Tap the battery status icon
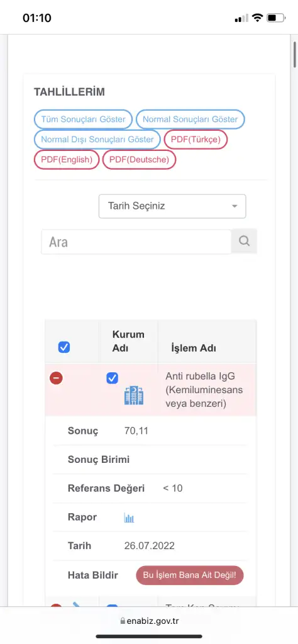Viewport: 298px width, 644px height. 276,18
